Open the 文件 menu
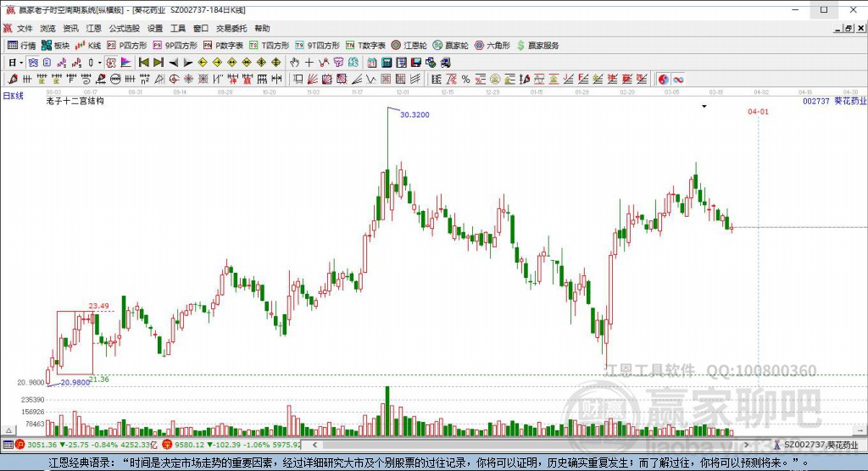 (x=25, y=28)
